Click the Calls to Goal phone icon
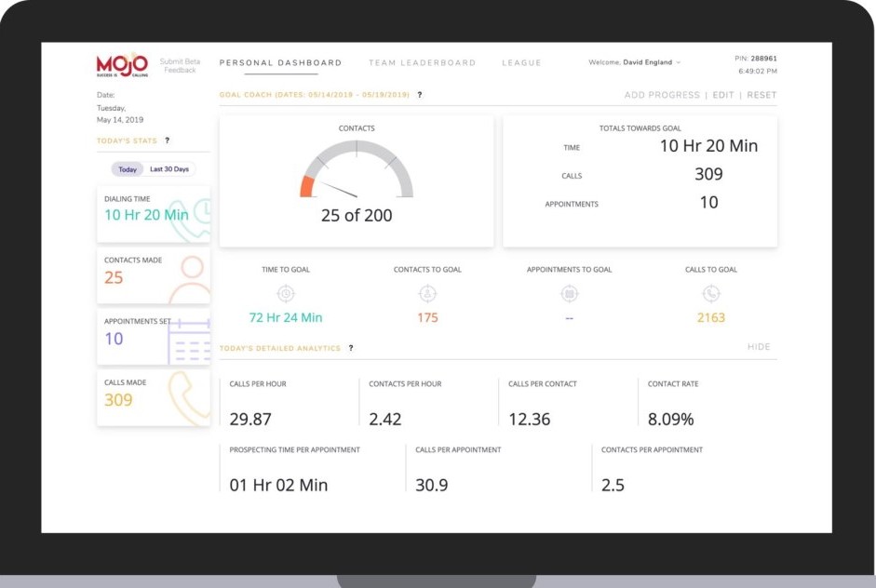The width and height of the screenshot is (876, 588). pyautogui.click(x=711, y=293)
